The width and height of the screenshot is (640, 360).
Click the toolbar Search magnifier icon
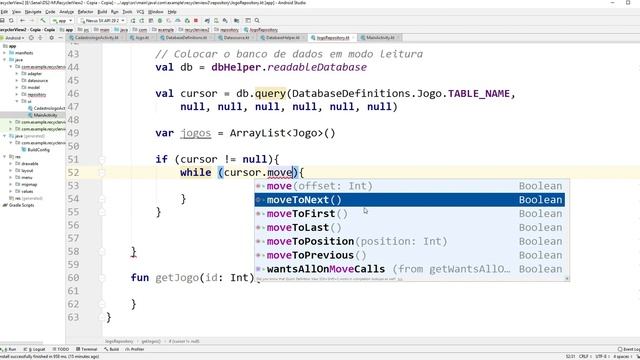click(x=257, y=20)
